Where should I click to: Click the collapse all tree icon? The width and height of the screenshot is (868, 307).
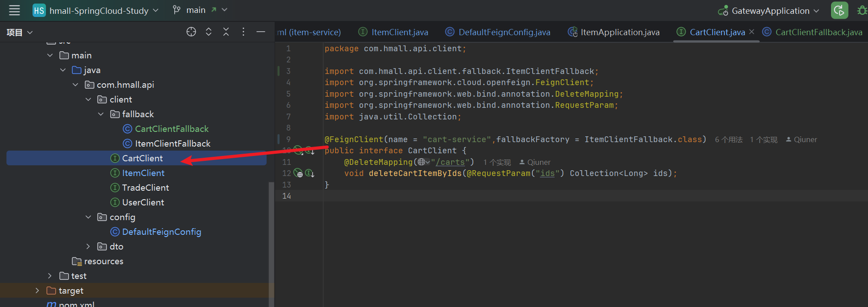[226, 32]
